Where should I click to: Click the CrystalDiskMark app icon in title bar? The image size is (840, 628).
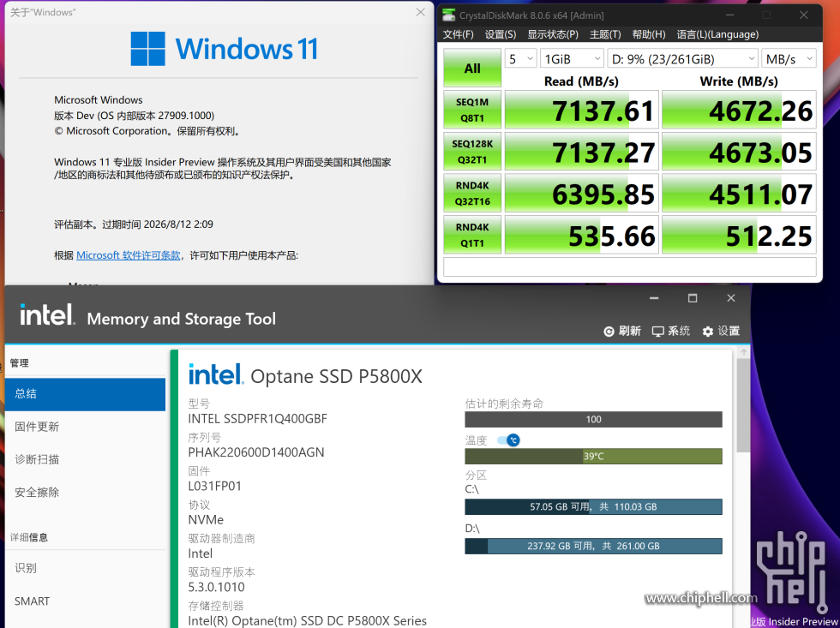tap(449, 15)
